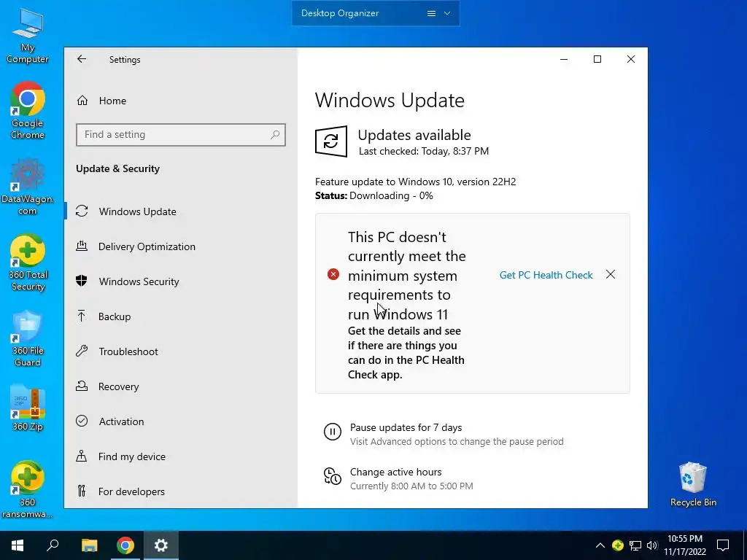Select My Computer desktop icon
This screenshot has height=560, width=747.
[x=27, y=36]
